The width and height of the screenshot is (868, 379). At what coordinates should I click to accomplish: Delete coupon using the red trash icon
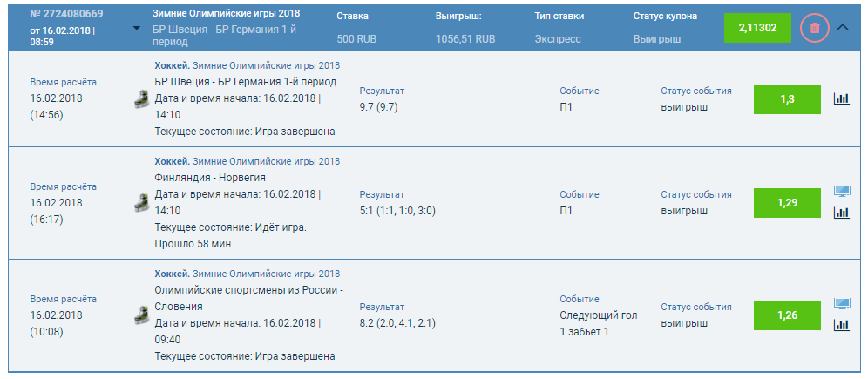pyautogui.click(x=814, y=28)
